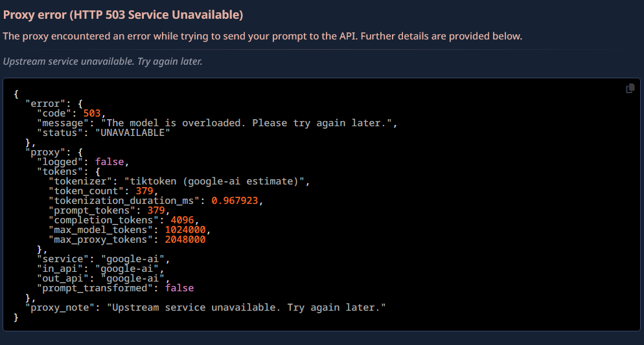Copy the JSON error block to the clipboard

[630, 89]
